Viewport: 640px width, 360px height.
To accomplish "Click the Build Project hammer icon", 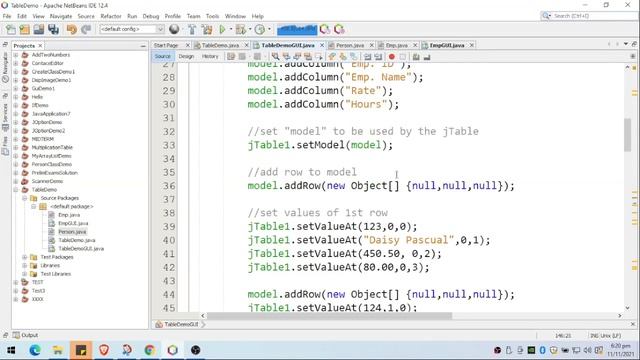I will point(192,29).
